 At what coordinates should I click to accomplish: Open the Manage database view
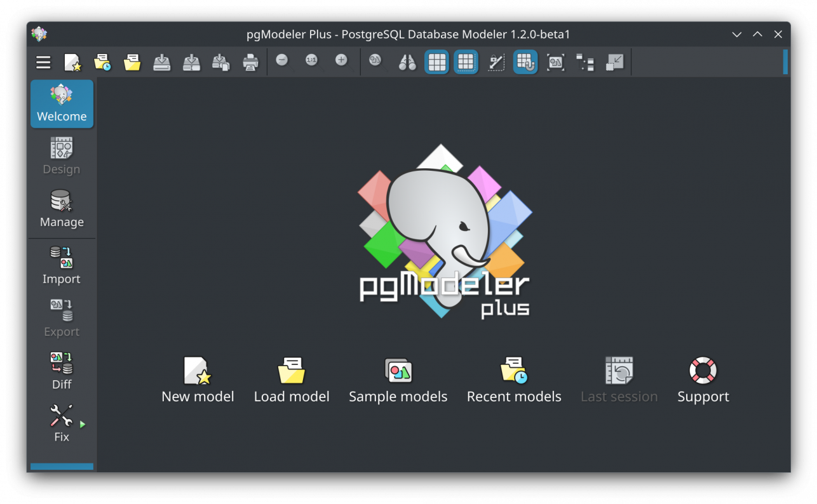point(62,209)
